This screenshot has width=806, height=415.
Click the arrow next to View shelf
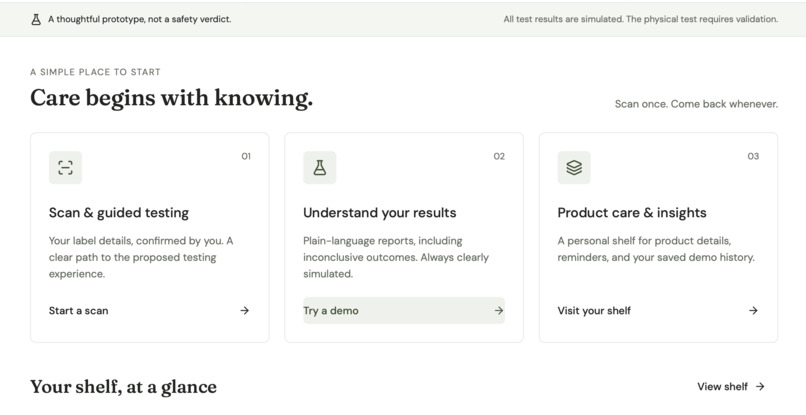760,387
